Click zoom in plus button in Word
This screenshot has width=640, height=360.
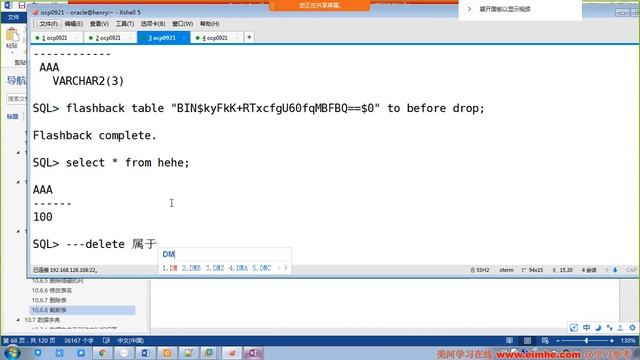tap(612, 340)
